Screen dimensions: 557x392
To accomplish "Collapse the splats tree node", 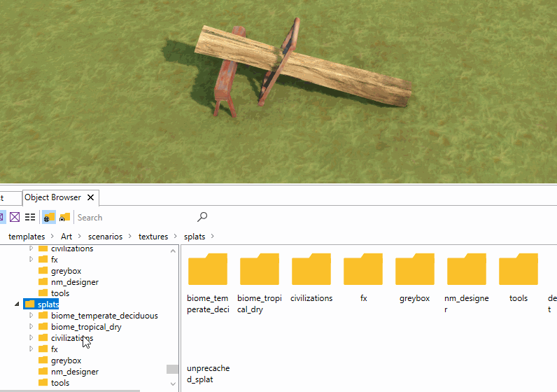I will [17, 304].
